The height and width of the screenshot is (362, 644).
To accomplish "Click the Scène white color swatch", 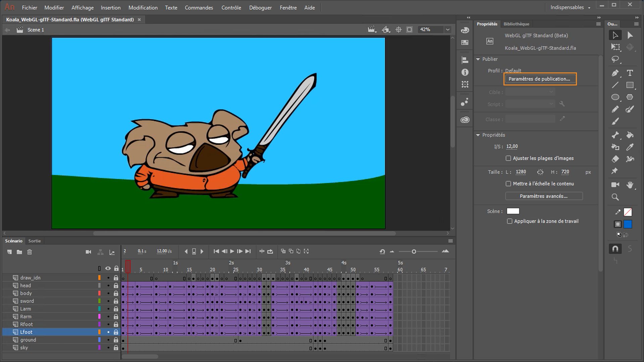I will pyautogui.click(x=513, y=211).
